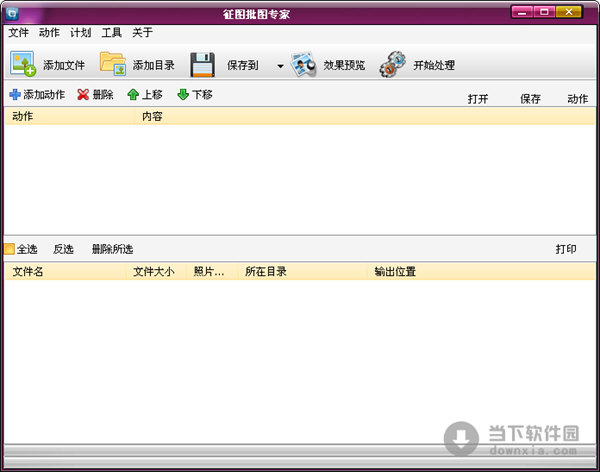Screen dimensions: 600x472
Task: Expand the 保存到 dropdown arrow
Action: [280, 66]
